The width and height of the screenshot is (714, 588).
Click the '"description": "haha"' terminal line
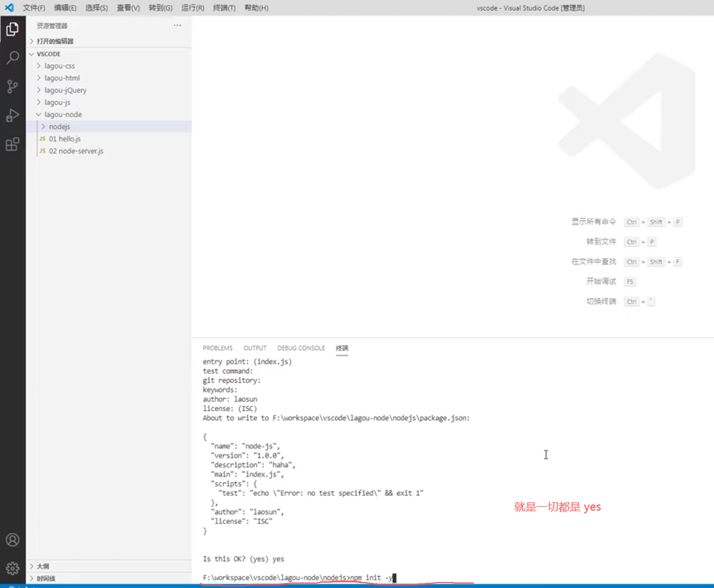253,465
